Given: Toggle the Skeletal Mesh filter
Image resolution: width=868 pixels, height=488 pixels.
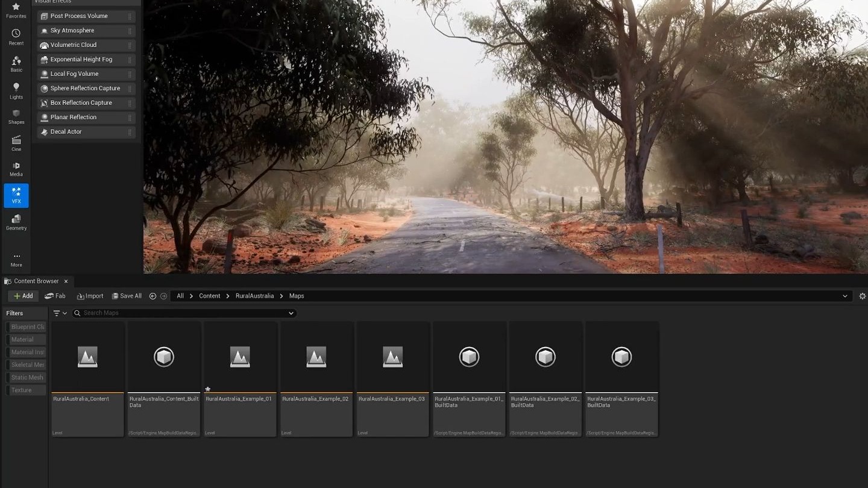Looking at the screenshot, I should [x=27, y=365].
